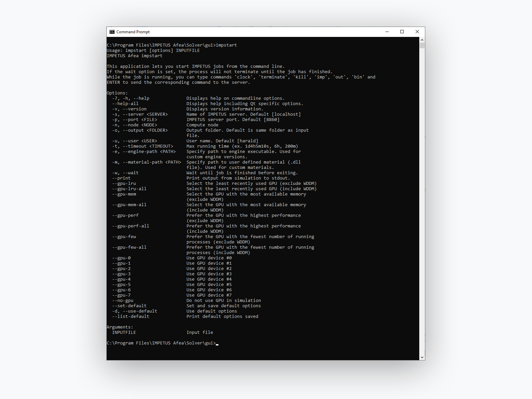Click the '--gpu-0' option
This screenshot has height=399, width=532.
pyautogui.click(x=121, y=258)
